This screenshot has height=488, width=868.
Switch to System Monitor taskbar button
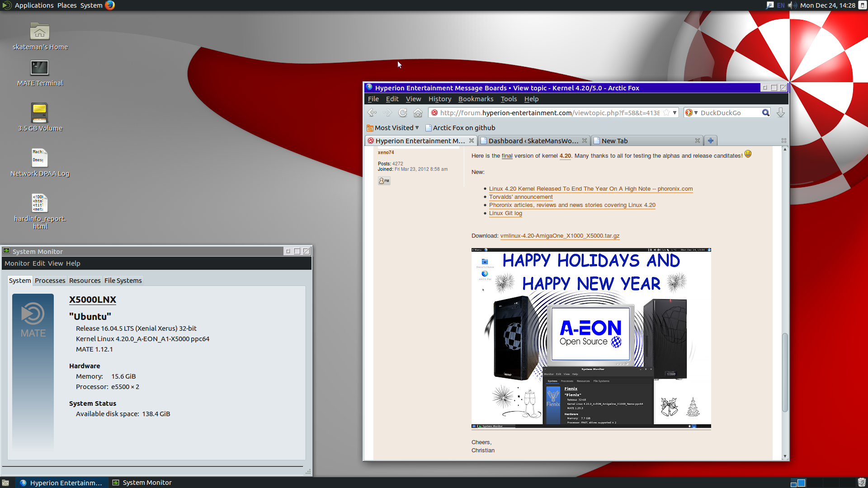pyautogui.click(x=142, y=483)
